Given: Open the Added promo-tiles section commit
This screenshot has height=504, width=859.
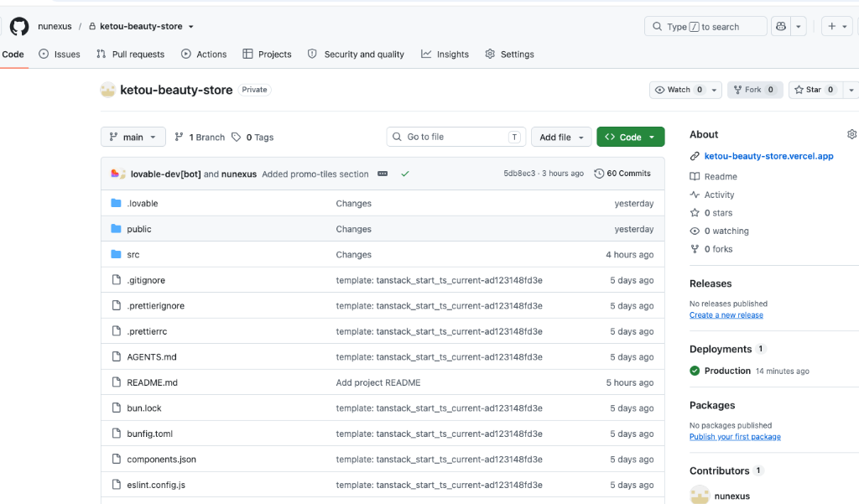Looking at the screenshot, I should coord(315,174).
